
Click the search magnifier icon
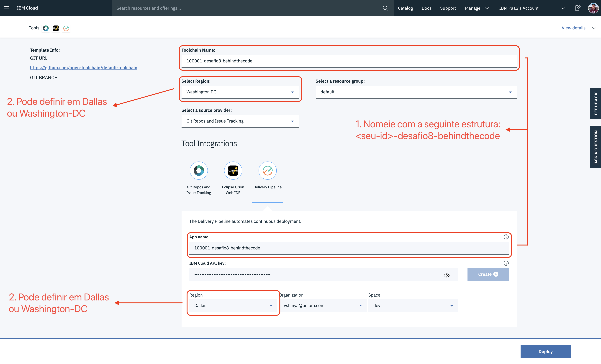(385, 8)
